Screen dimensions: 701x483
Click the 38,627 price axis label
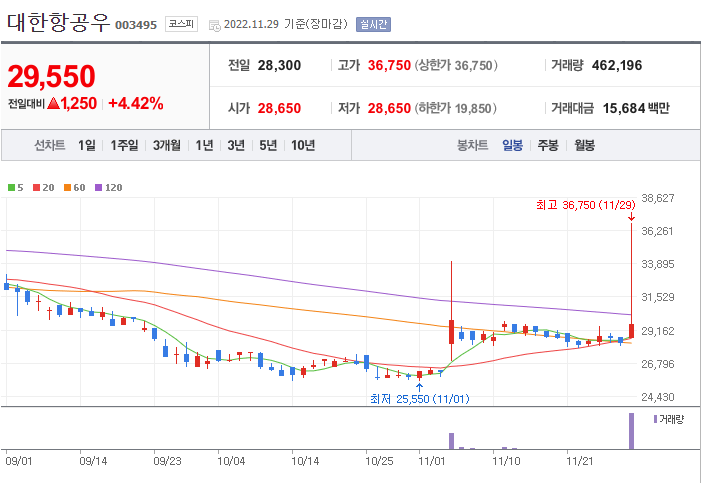pos(658,198)
